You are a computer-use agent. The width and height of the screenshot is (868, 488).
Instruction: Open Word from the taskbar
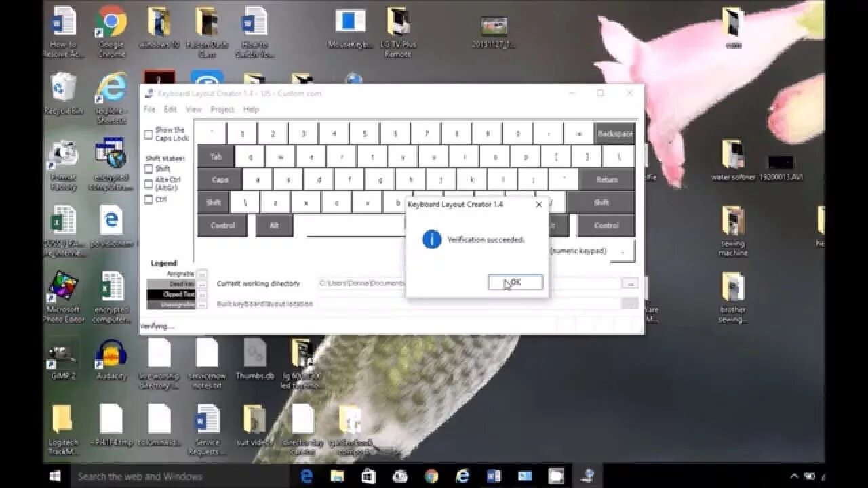pyautogui.click(x=494, y=476)
